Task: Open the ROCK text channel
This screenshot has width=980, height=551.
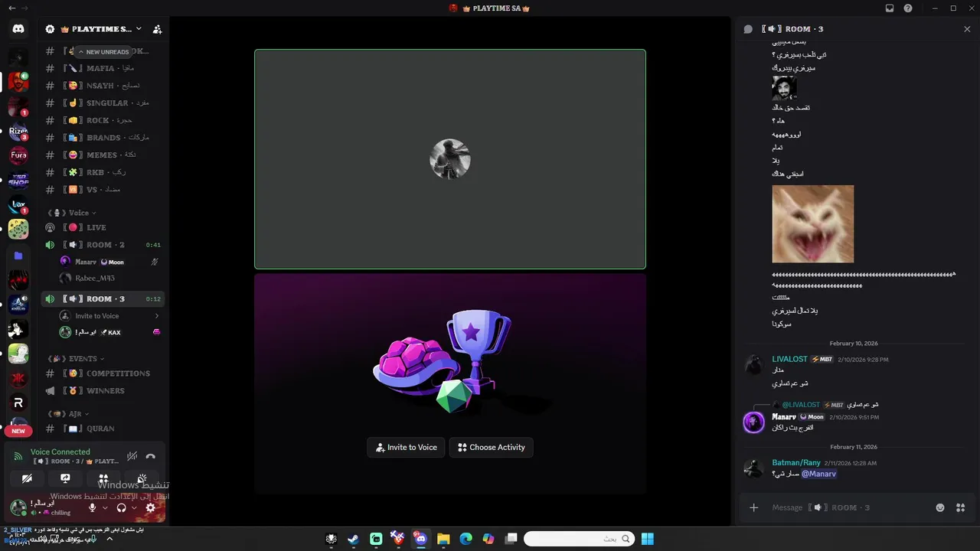Action: (103, 120)
